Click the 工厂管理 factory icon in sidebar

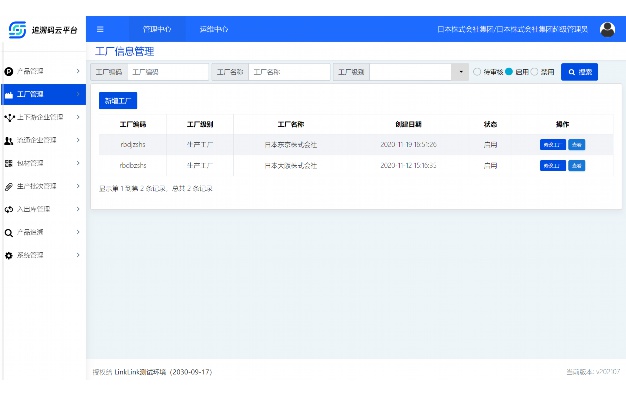(9, 95)
